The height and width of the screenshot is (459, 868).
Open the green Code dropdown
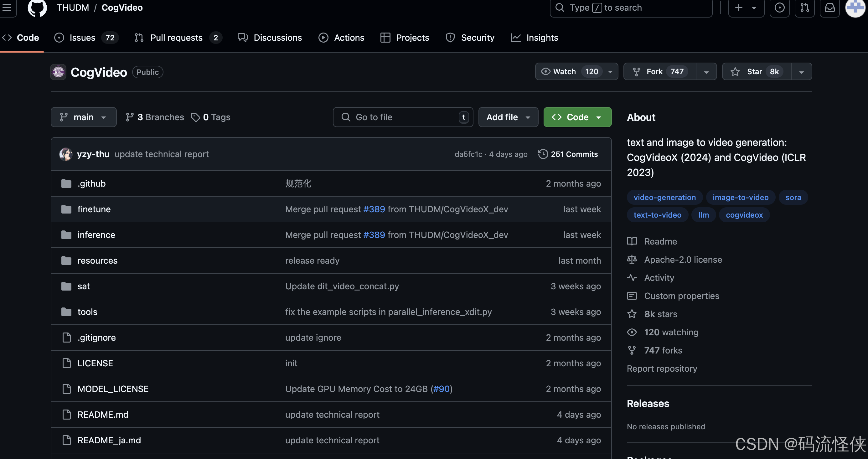click(x=577, y=117)
